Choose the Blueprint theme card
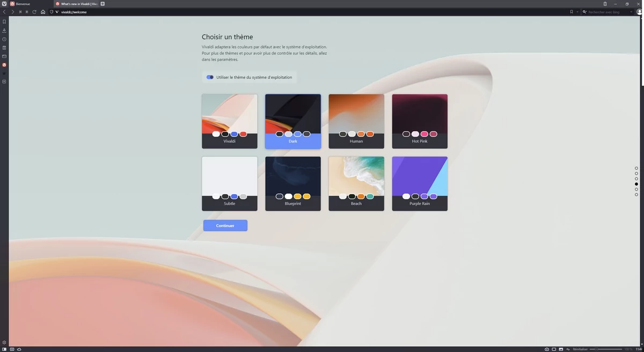 [293, 184]
